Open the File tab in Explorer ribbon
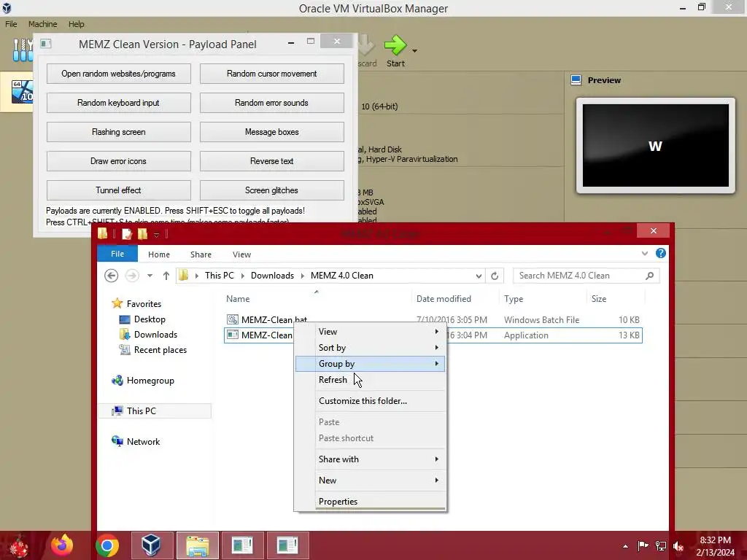The image size is (747, 560). pyautogui.click(x=117, y=254)
